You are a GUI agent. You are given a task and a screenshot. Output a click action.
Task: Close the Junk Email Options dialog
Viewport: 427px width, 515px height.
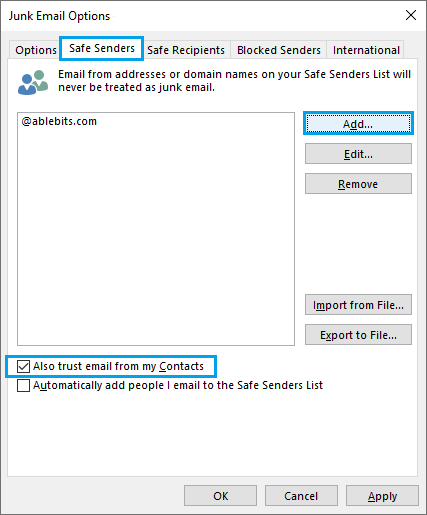click(x=411, y=15)
